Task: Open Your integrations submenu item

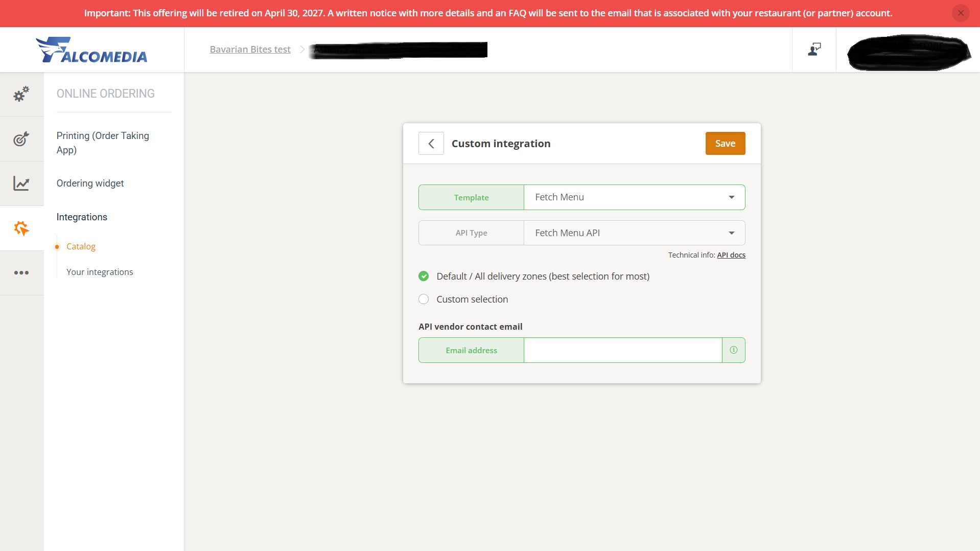Action: point(100,272)
